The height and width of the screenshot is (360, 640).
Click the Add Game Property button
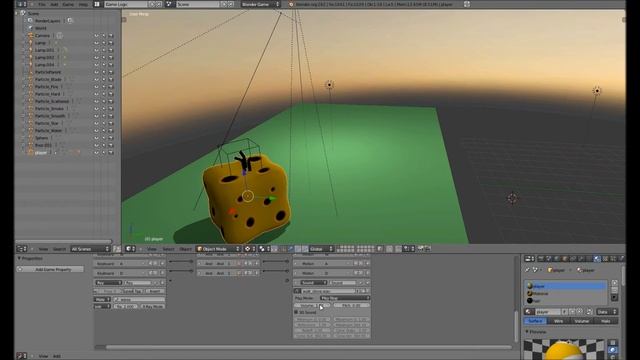click(x=50, y=269)
